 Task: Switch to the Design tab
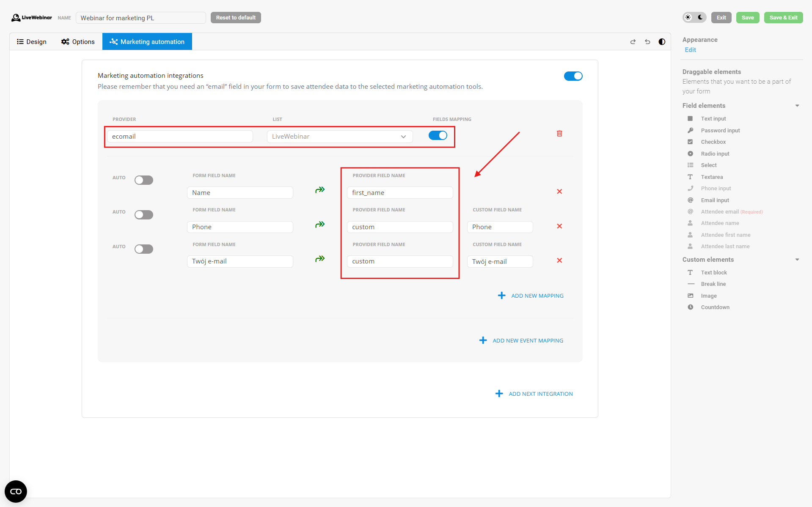pos(32,42)
